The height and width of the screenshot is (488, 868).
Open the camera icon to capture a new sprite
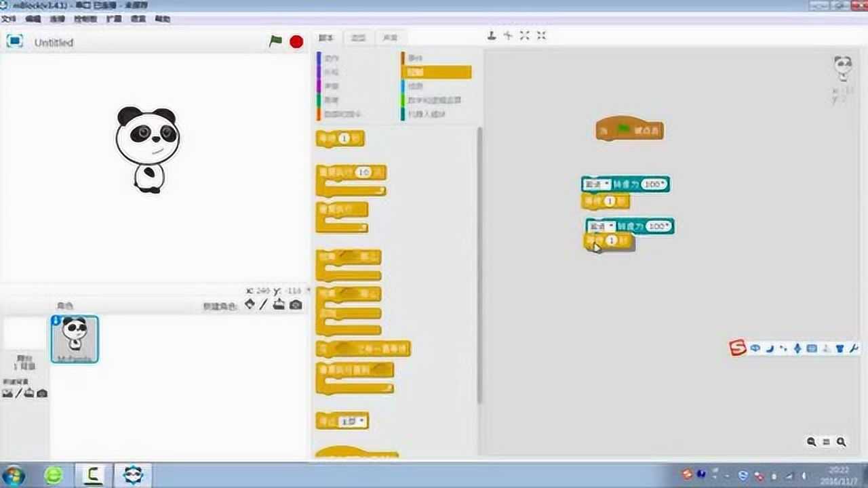pos(294,305)
